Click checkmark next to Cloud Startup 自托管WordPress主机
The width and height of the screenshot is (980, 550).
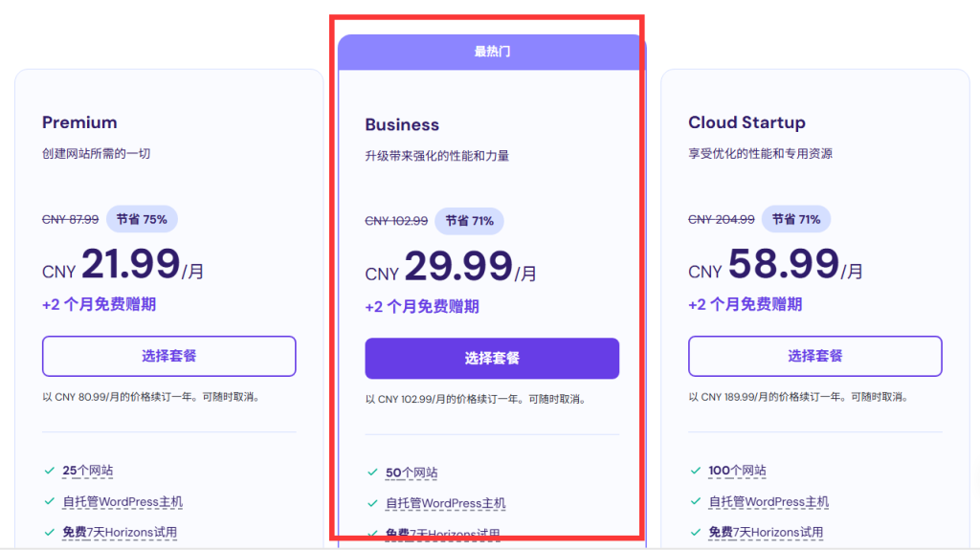pos(696,501)
